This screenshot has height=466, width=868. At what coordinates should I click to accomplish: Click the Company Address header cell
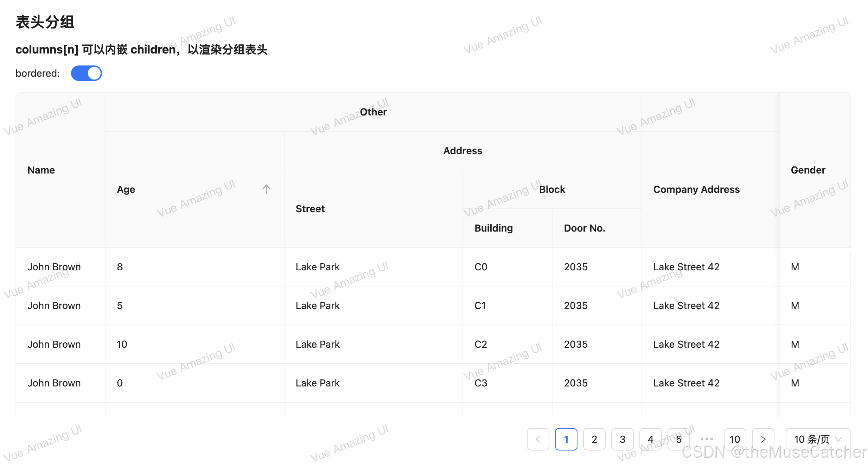point(696,189)
